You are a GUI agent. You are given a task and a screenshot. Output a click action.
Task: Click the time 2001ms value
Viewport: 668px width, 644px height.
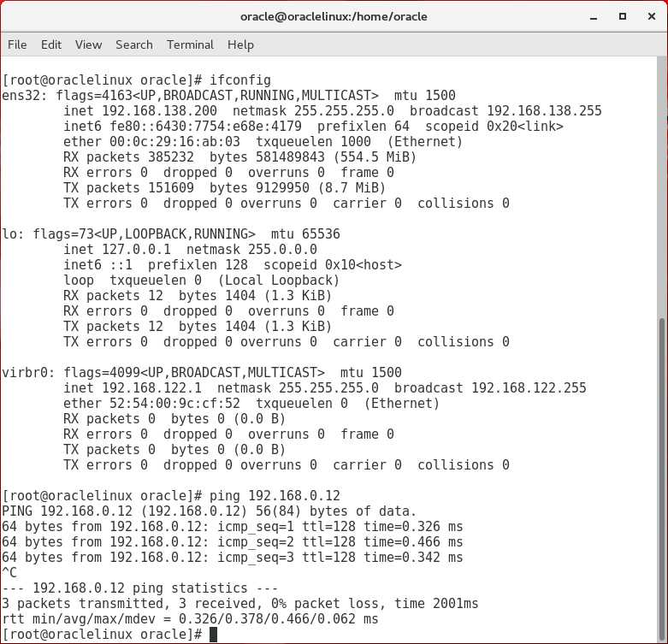[436, 604]
